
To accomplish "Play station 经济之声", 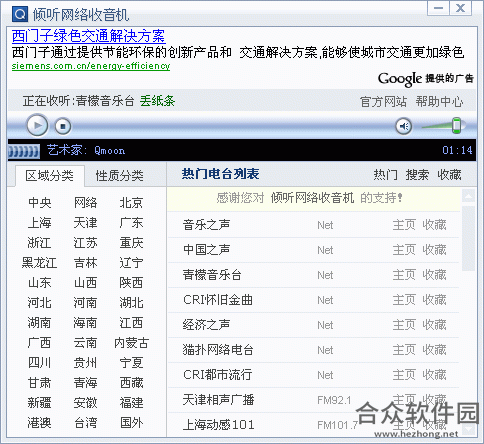I will (x=206, y=325).
